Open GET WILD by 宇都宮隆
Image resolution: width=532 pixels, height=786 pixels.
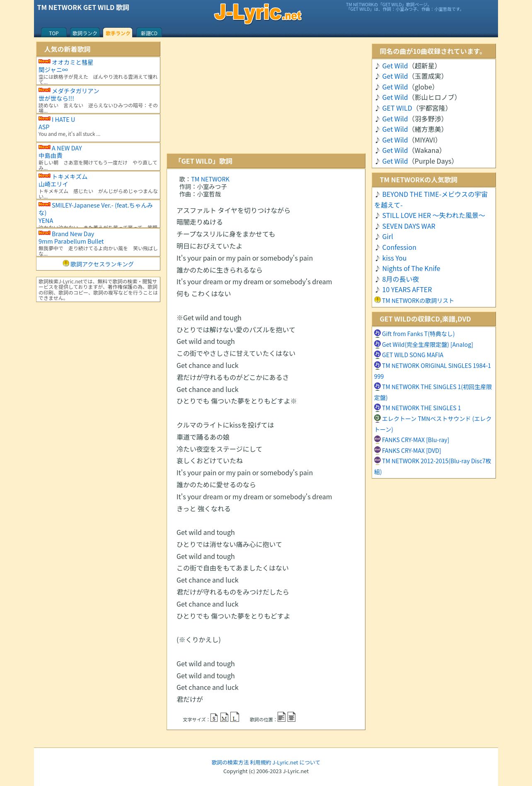point(397,108)
